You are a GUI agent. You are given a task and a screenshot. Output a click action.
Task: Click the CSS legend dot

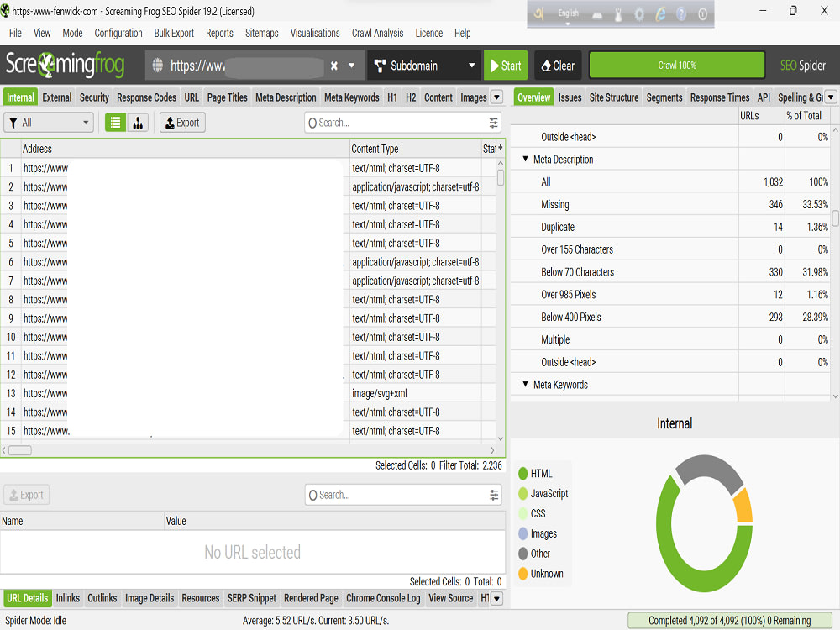[x=523, y=513]
